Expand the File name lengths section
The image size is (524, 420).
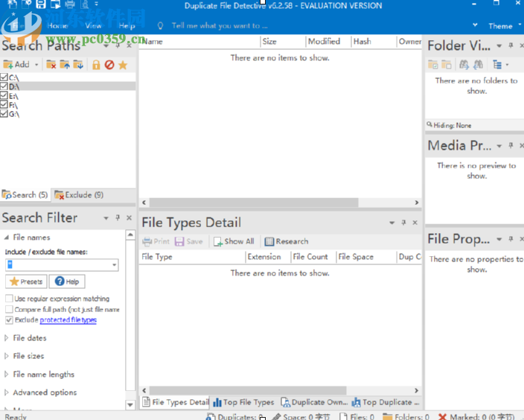point(7,374)
